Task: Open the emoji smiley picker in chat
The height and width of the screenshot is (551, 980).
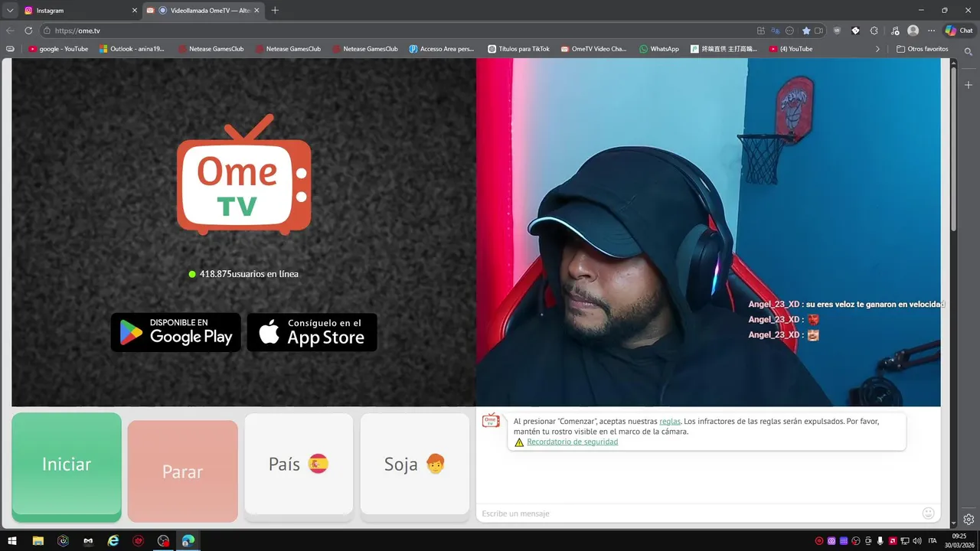Action: (x=929, y=514)
